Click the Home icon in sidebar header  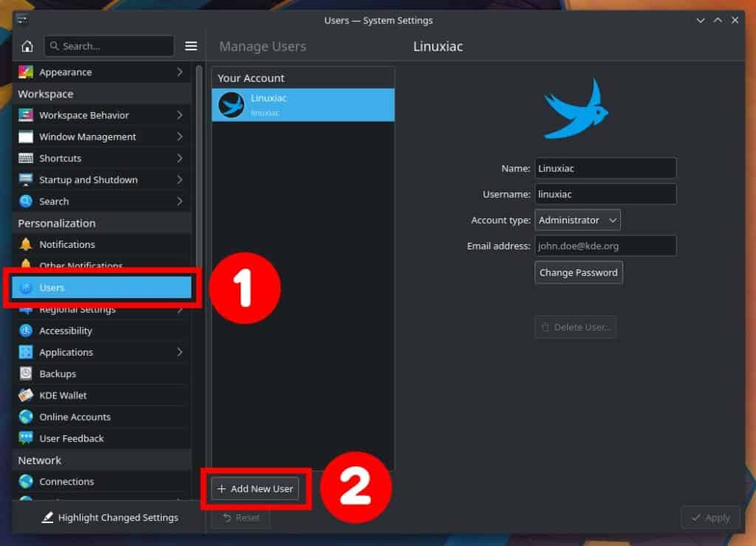pyautogui.click(x=27, y=46)
